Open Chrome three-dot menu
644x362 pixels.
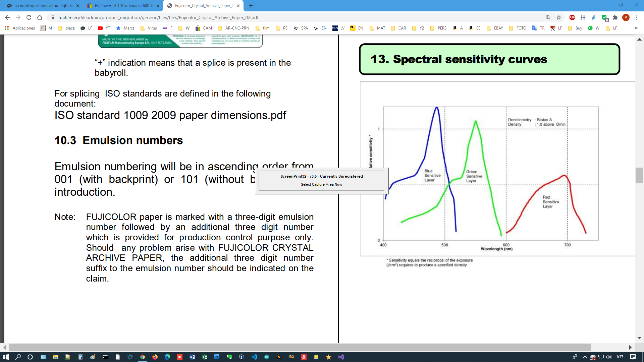click(x=637, y=17)
